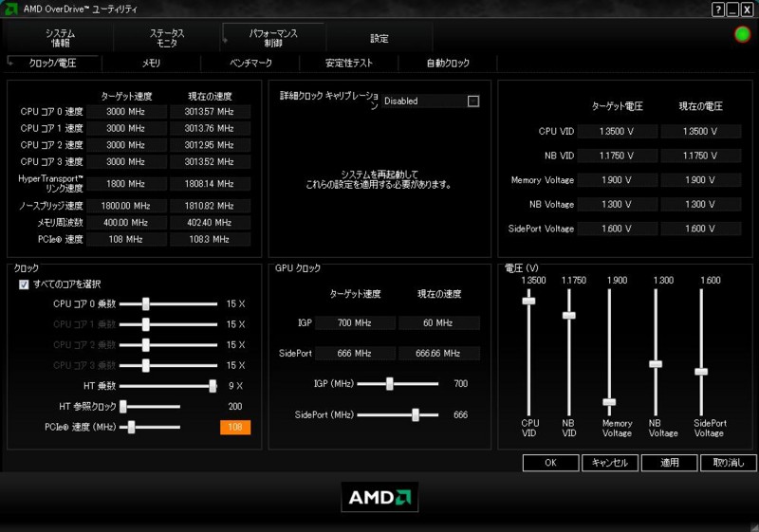Open help with the question mark button

pyautogui.click(x=718, y=9)
